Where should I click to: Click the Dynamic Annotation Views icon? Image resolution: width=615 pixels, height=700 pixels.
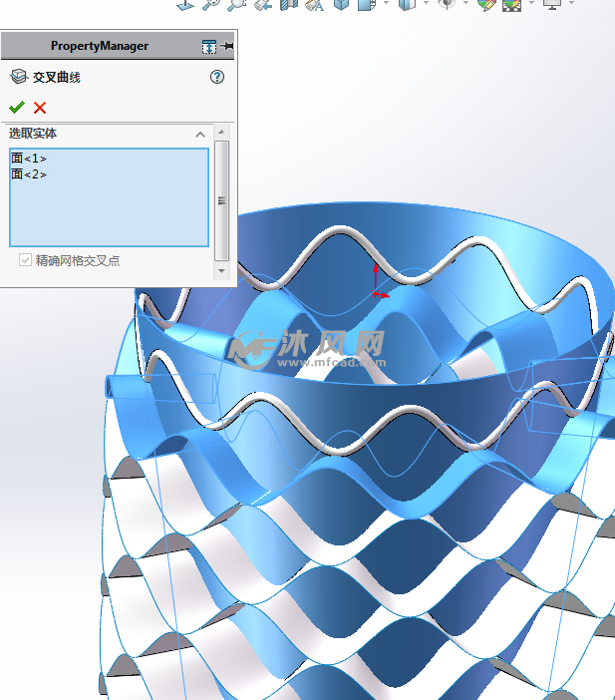(x=315, y=4)
